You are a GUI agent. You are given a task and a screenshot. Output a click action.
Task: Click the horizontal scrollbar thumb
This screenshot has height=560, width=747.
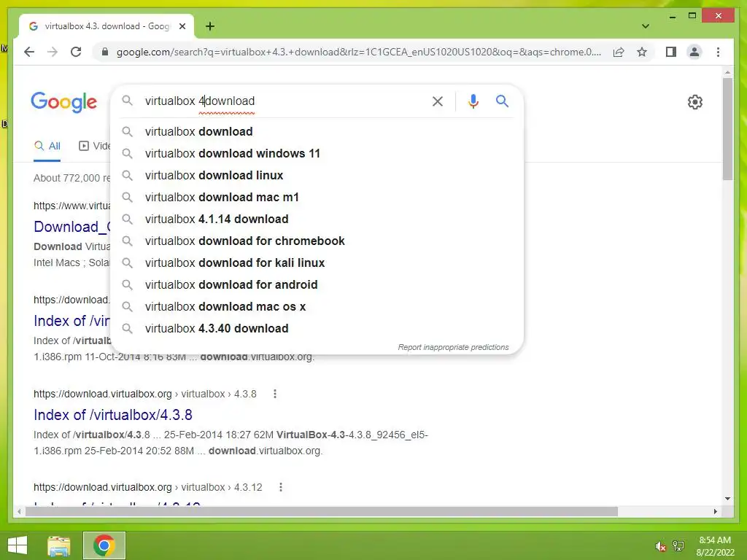click(x=322, y=511)
